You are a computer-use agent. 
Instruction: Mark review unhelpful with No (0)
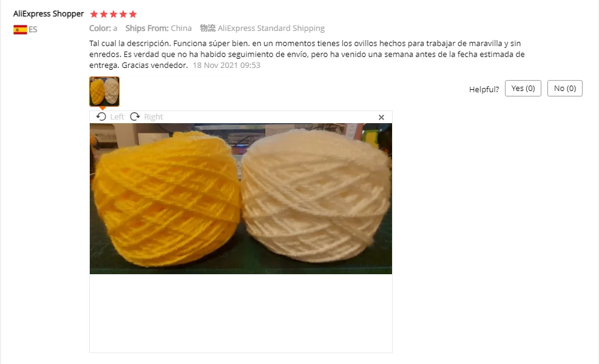tap(564, 88)
